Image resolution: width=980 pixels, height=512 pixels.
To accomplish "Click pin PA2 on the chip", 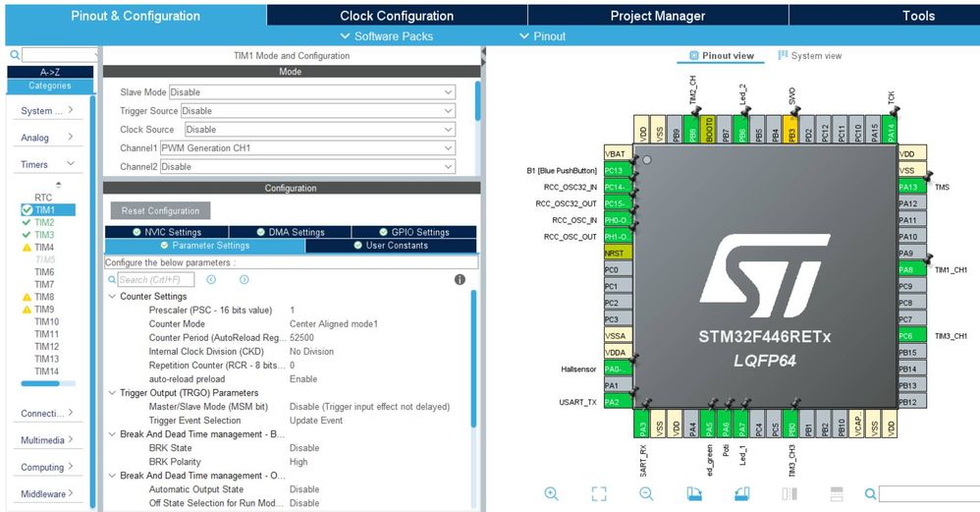I will [619, 402].
